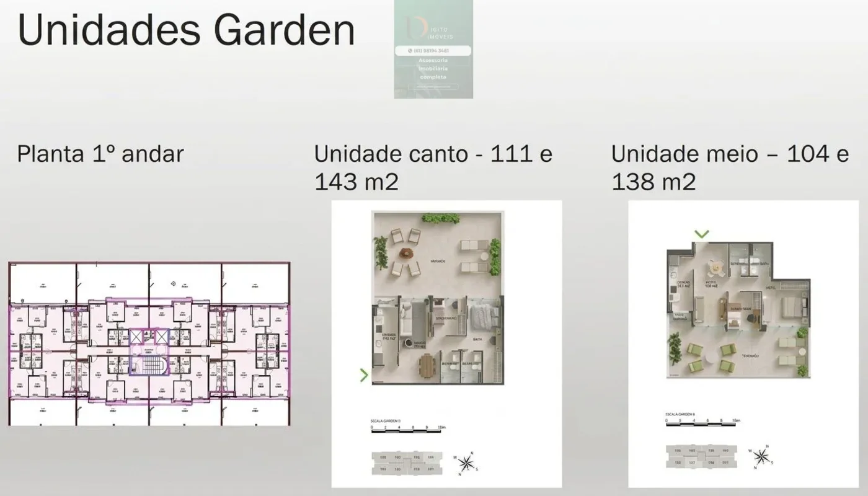Open the key plan thumbnail in the corner unit card

click(409, 464)
